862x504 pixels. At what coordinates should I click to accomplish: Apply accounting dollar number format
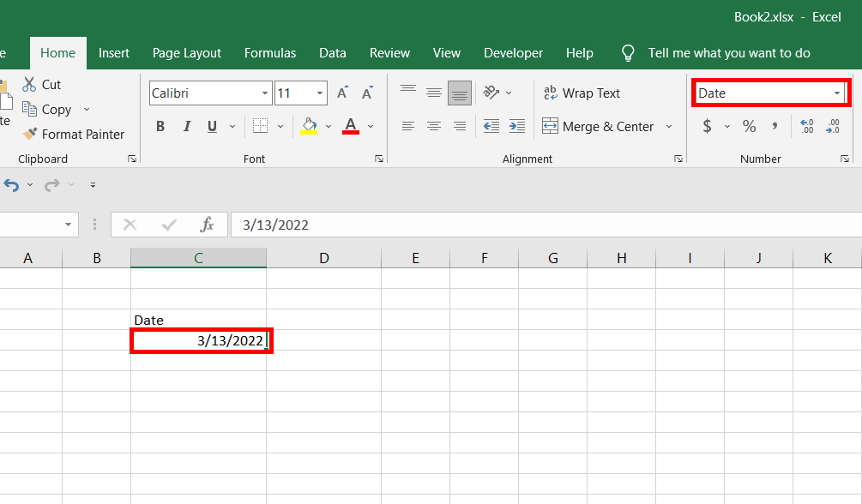[x=707, y=126]
